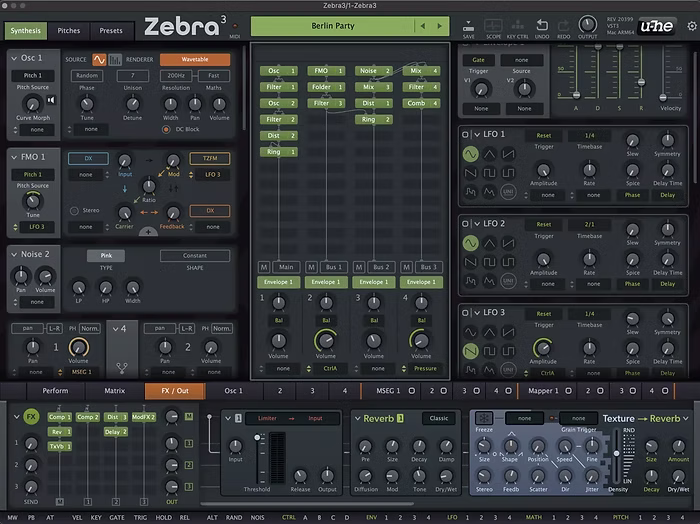Mute the Main lane with M button

264,267
